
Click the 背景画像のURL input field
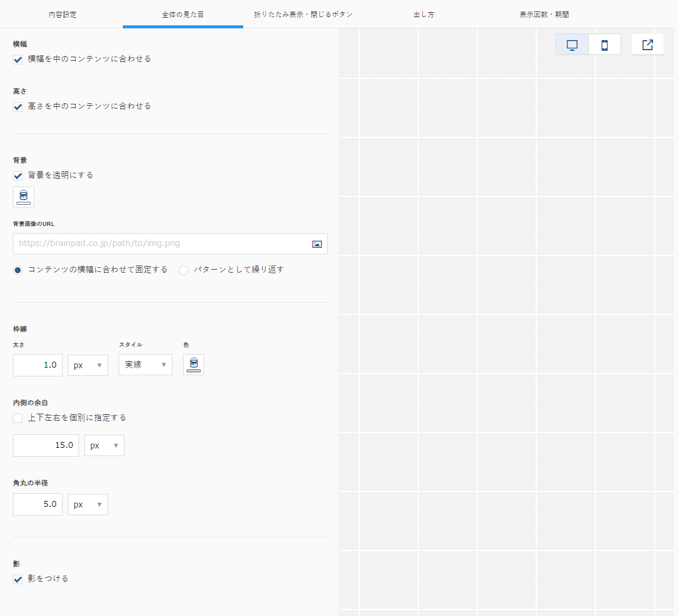170,244
